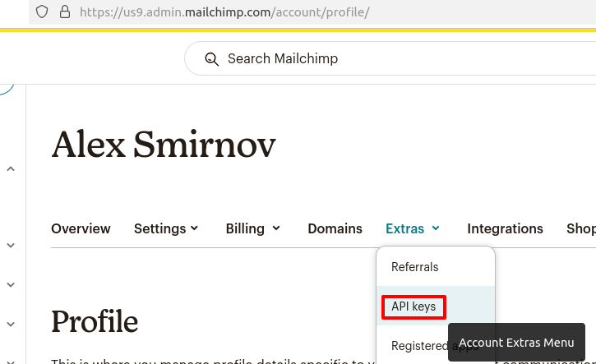This screenshot has height=364, width=596.
Task: Expand the sidebar section level with the Referrals item
Action: 11,284
